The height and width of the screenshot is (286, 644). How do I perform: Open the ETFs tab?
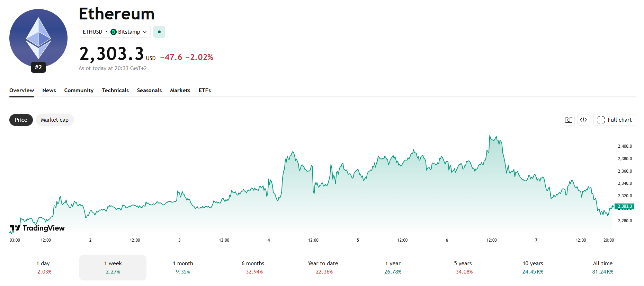pyautogui.click(x=205, y=90)
